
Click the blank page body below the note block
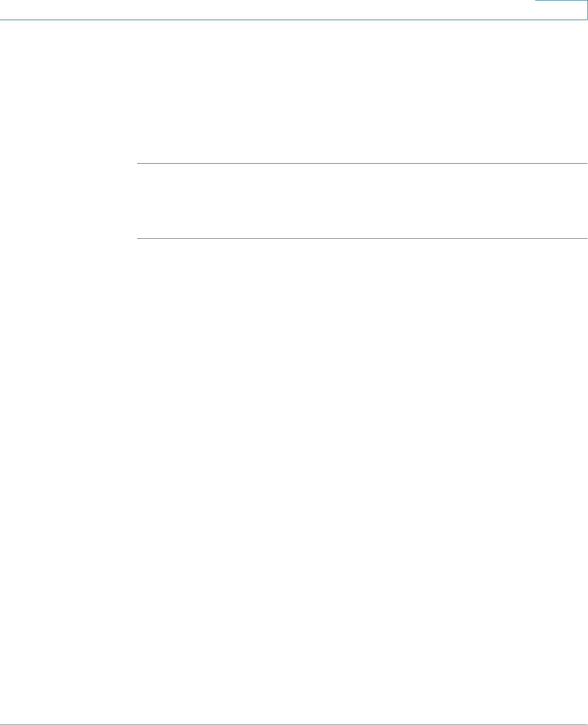pos(362,481)
